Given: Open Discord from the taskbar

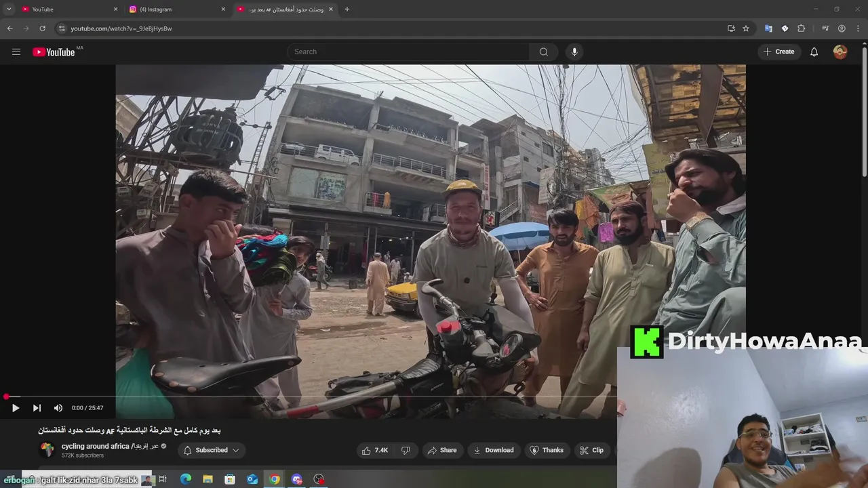Looking at the screenshot, I should pos(296,479).
